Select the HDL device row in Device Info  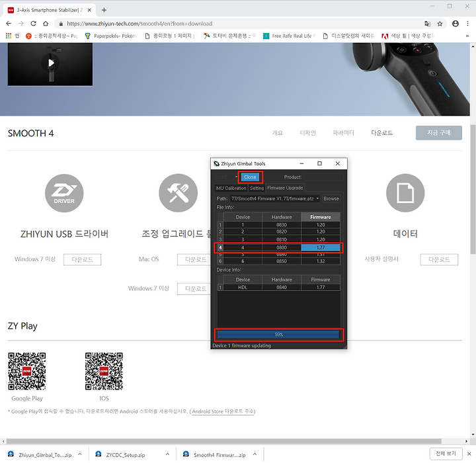(x=279, y=287)
